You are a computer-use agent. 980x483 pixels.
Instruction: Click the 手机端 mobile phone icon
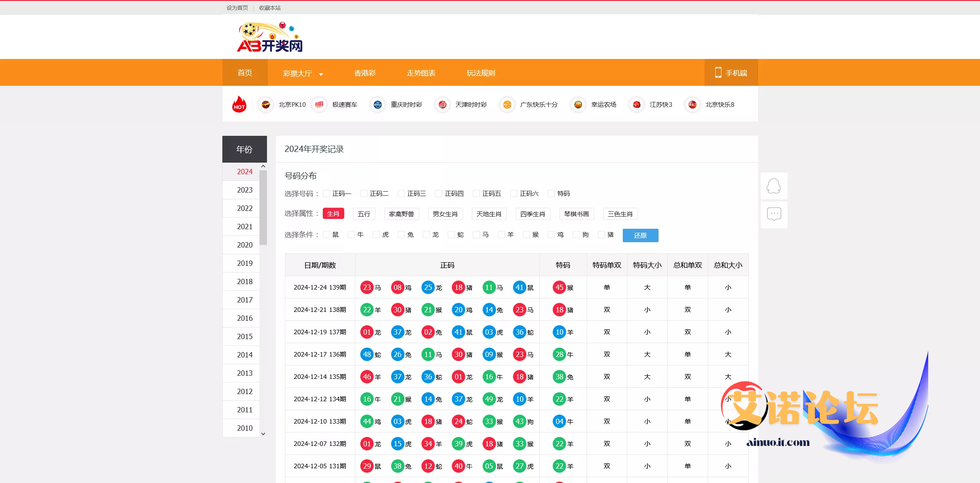point(718,72)
